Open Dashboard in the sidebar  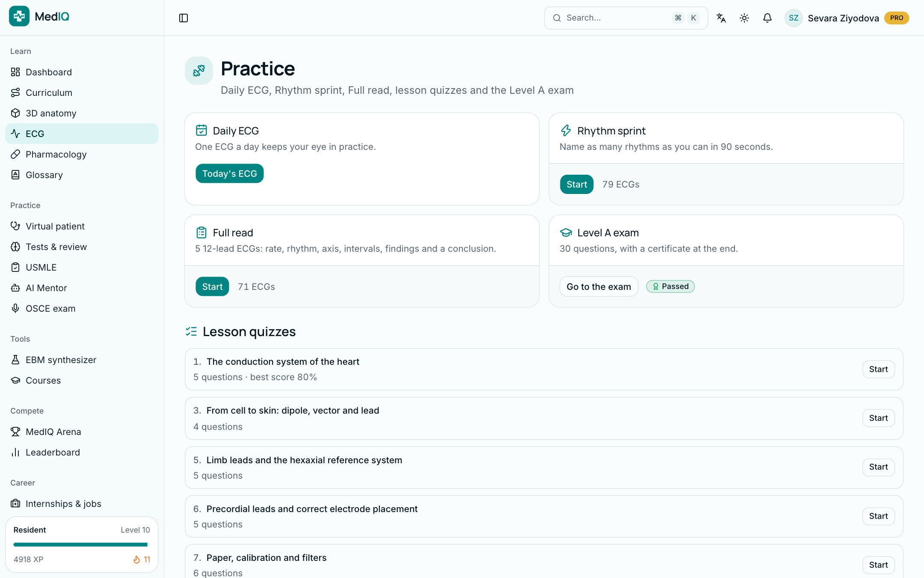pos(82,72)
